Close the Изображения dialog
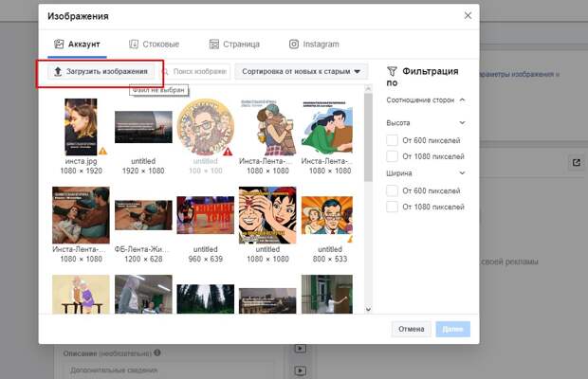The width and height of the screenshot is (588, 379). [468, 15]
